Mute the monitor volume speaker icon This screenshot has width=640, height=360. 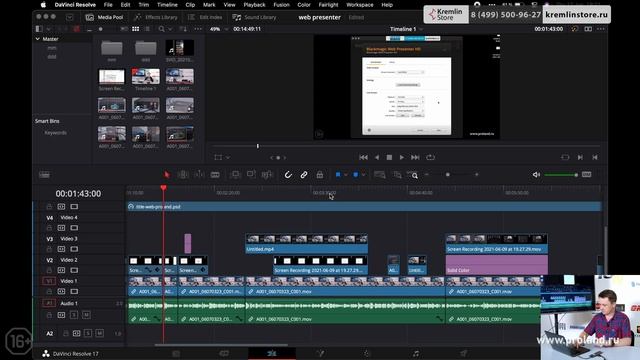tap(536, 175)
